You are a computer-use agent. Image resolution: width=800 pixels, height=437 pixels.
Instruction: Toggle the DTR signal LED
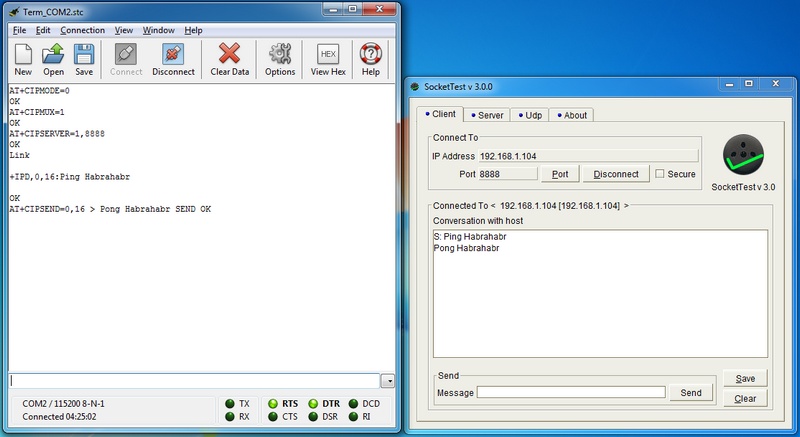[x=313, y=404]
